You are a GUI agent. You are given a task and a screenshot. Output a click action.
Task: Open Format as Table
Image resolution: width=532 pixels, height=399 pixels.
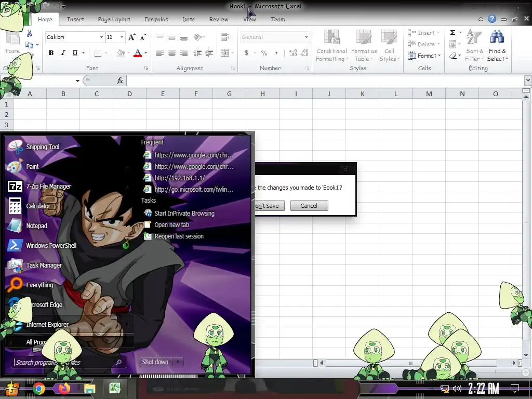click(364, 46)
